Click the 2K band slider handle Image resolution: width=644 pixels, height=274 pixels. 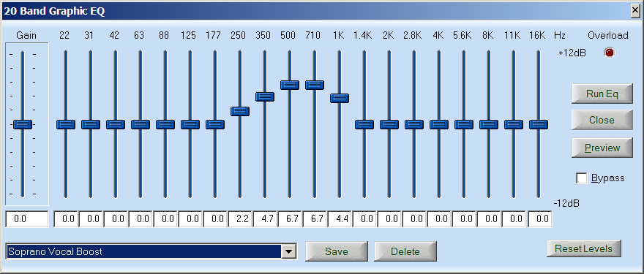389,124
